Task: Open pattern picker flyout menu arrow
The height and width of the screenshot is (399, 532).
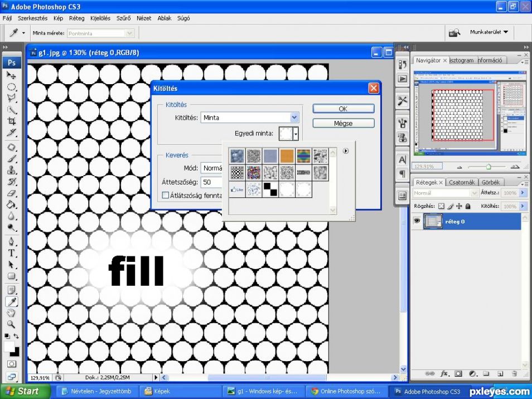Action: click(345, 151)
